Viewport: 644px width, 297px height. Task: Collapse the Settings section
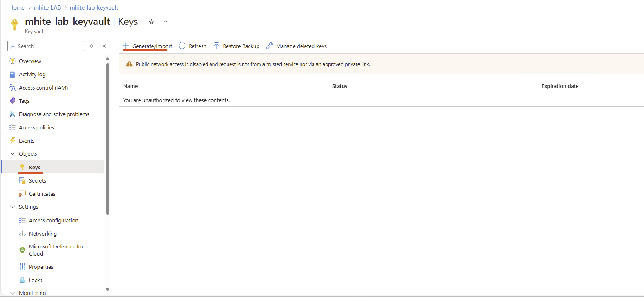pos(12,207)
